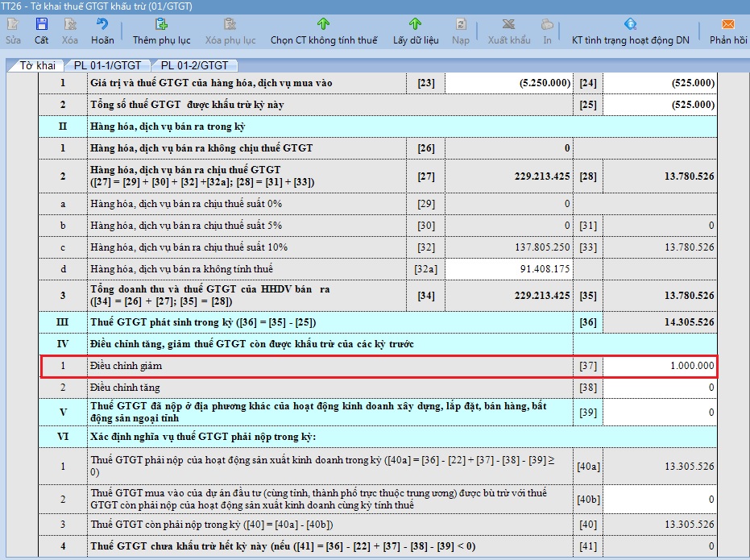Click value 0 in row [31]
Viewport: 750px width, 560px height.
click(x=711, y=226)
